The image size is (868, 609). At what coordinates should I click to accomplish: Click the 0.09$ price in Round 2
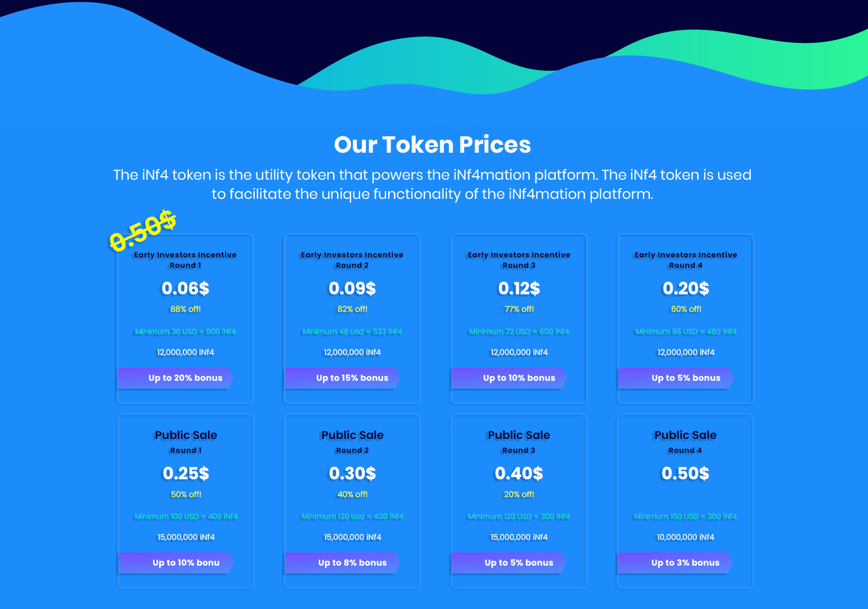tap(352, 288)
